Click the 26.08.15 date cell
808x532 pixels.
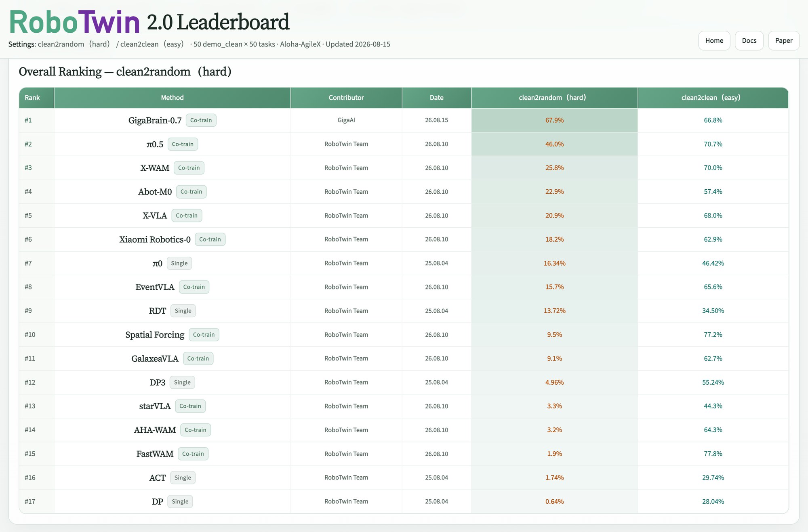point(436,120)
